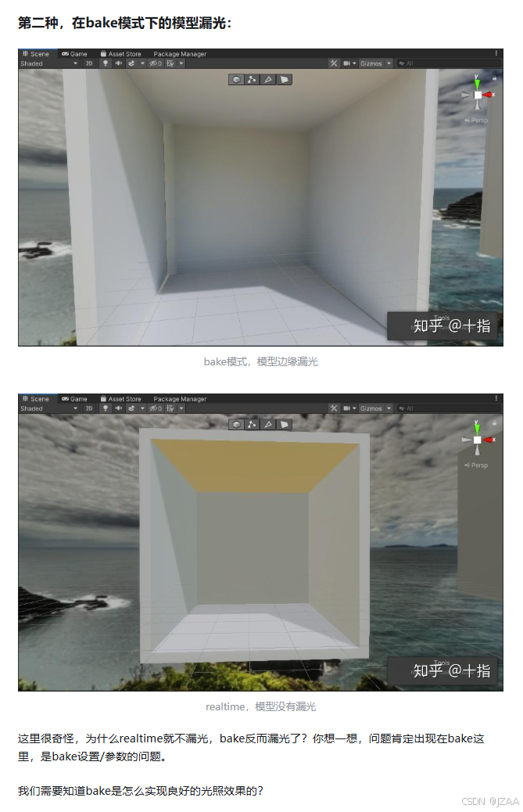Select the vertex edit tool in the lower overlay

[252, 425]
